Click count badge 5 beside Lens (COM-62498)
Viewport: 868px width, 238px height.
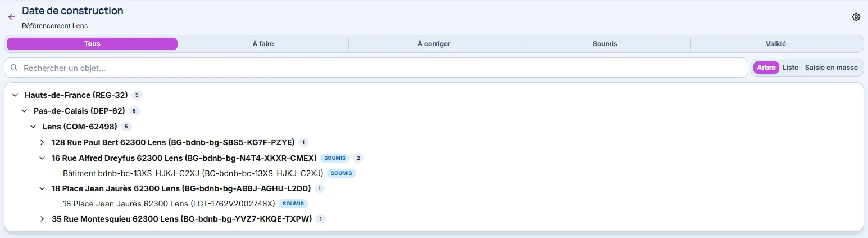click(126, 127)
